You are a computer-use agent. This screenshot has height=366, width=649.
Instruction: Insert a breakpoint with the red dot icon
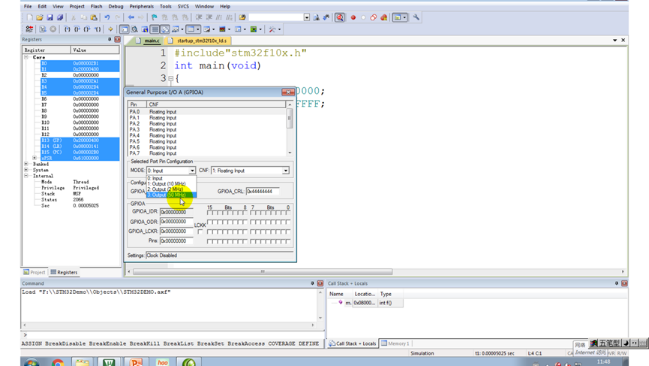[353, 17]
